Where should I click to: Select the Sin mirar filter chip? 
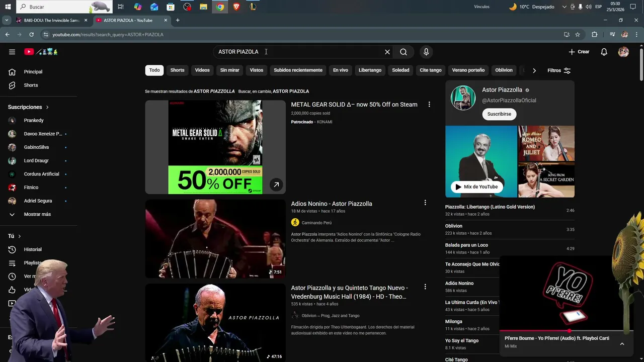229,70
